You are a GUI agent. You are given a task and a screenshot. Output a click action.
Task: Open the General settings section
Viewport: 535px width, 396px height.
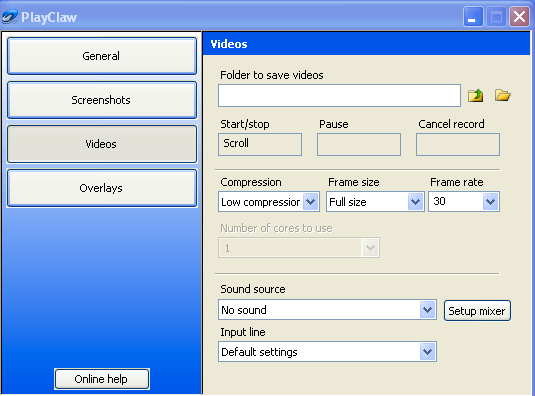pos(102,56)
